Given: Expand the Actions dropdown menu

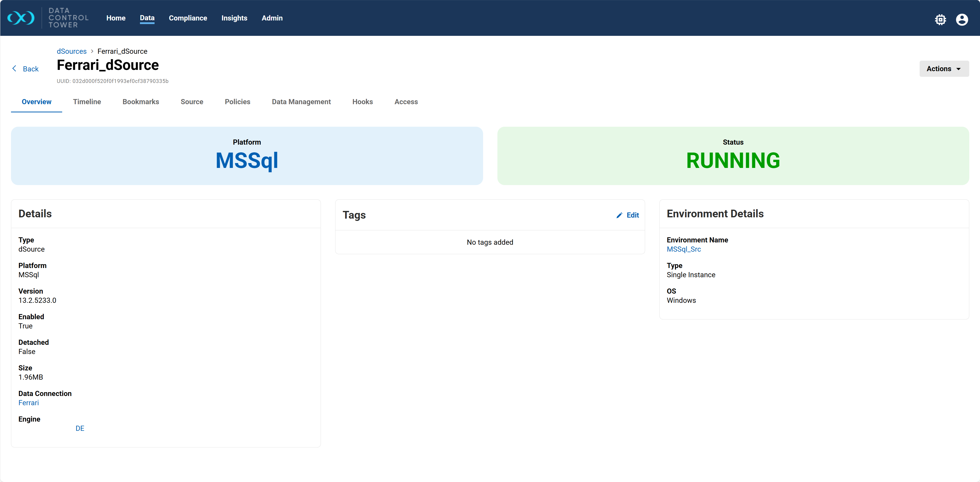Looking at the screenshot, I should [944, 69].
